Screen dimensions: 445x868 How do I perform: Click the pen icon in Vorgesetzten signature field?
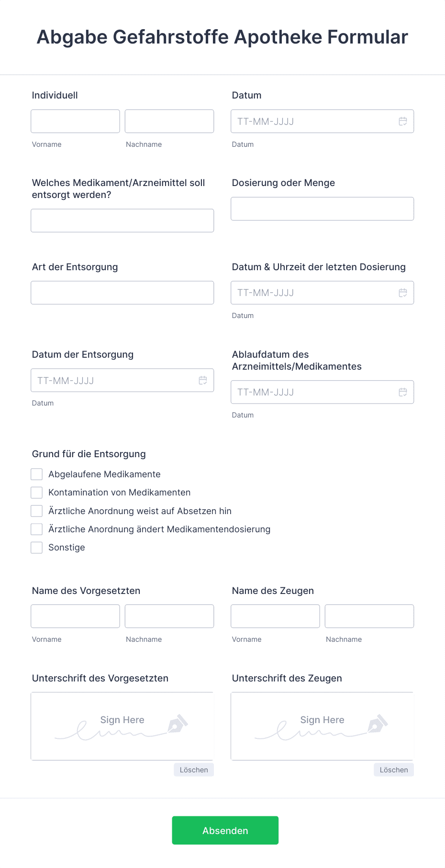pyautogui.click(x=178, y=725)
